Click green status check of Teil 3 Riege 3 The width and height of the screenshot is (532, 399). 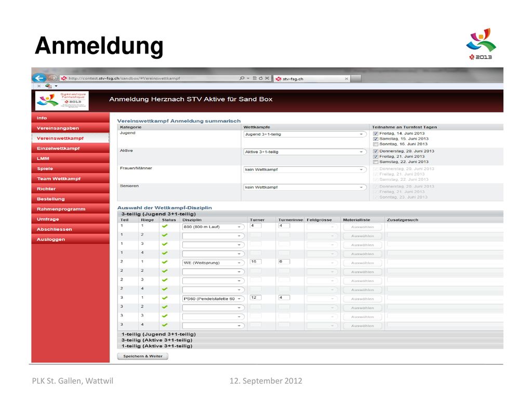click(x=165, y=316)
